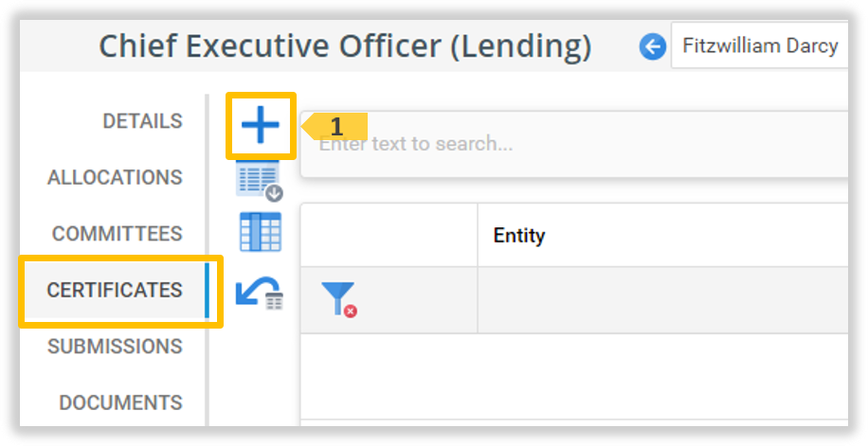
Task: Switch to the DETAILS tab
Action: click(x=142, y=121)
